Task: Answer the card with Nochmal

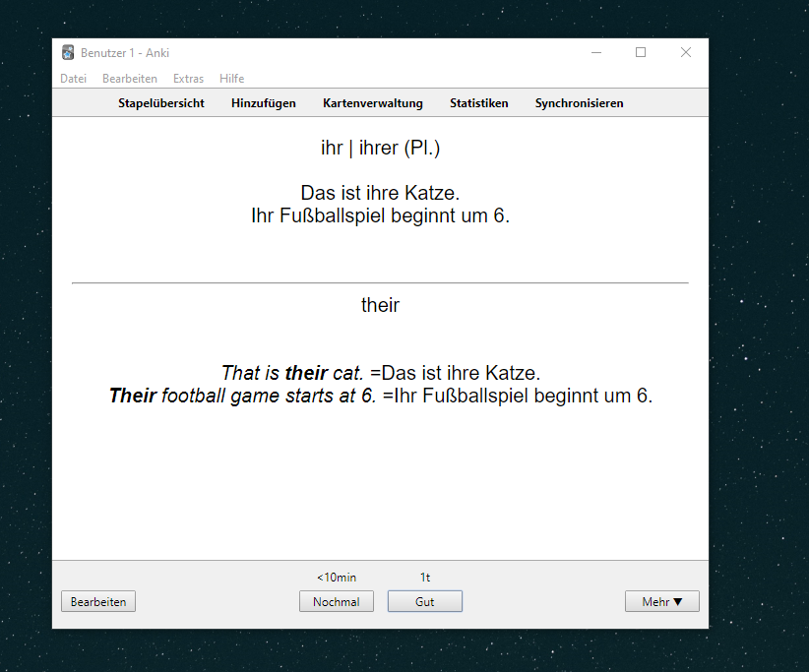Action: 337,601
